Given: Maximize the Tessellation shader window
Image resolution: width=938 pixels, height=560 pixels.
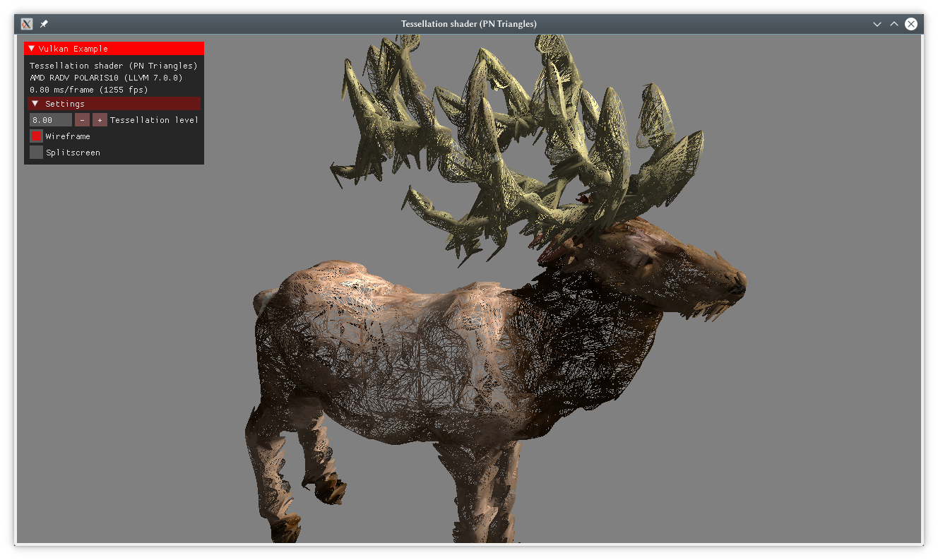Looking at the screenshot, I should tap(894, 24).
